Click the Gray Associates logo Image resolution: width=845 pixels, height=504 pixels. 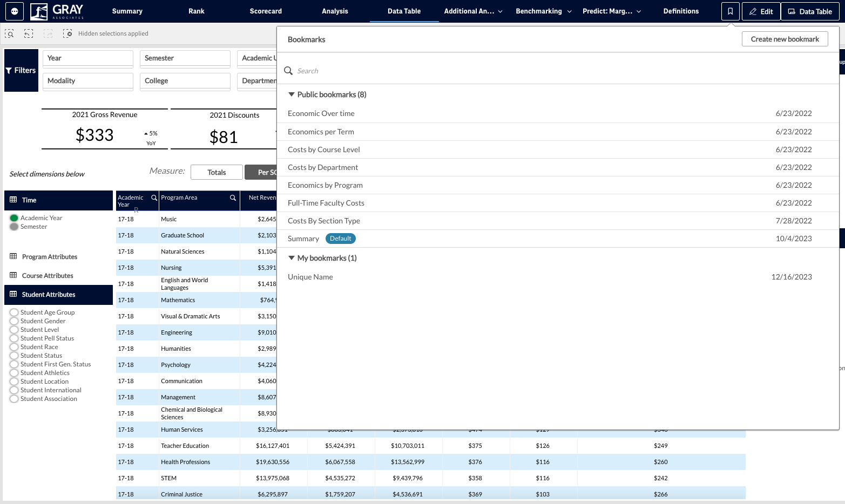click(x=57, y=11)
